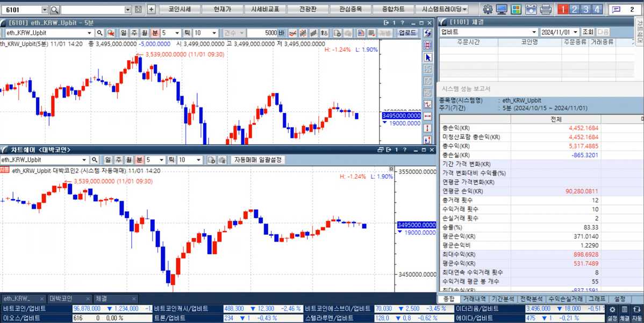The image size is (644, 323).
Task: Click the monitor screen icon in toolbar
Action: pyautogui.click(x=502, y=10)
